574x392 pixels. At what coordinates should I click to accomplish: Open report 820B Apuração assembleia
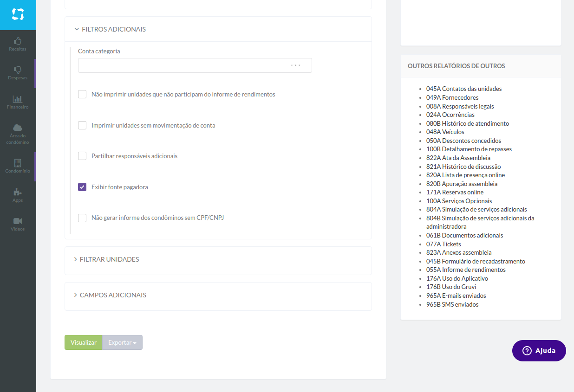pyautogui.click(x=462, y=184)
